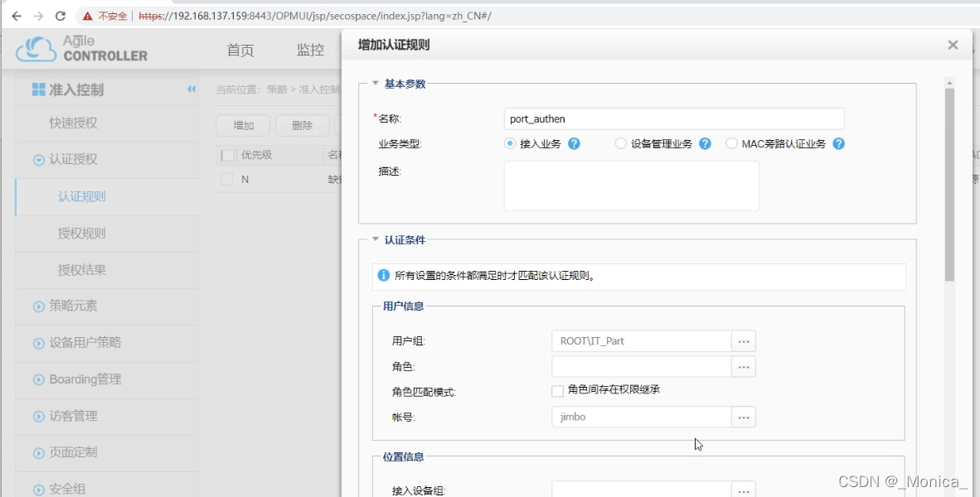Click the 删除 button
This screenshot has width=980, height=497.
click(302, 126)
